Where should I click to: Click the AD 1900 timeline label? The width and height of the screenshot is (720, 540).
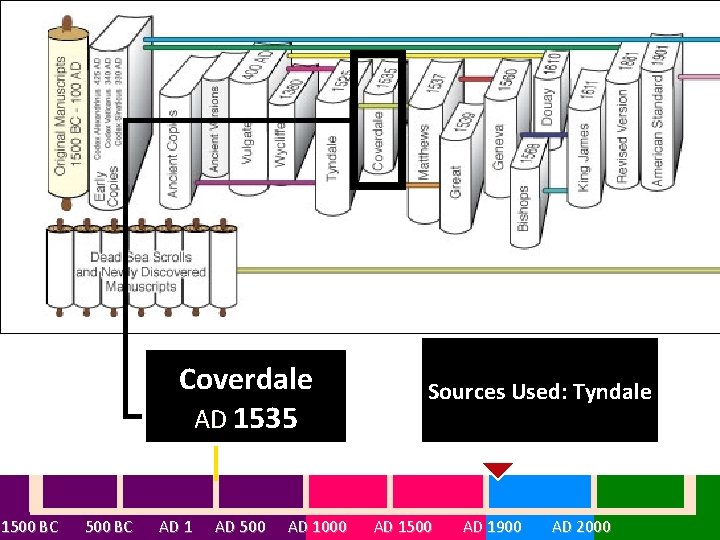[492, 526]
